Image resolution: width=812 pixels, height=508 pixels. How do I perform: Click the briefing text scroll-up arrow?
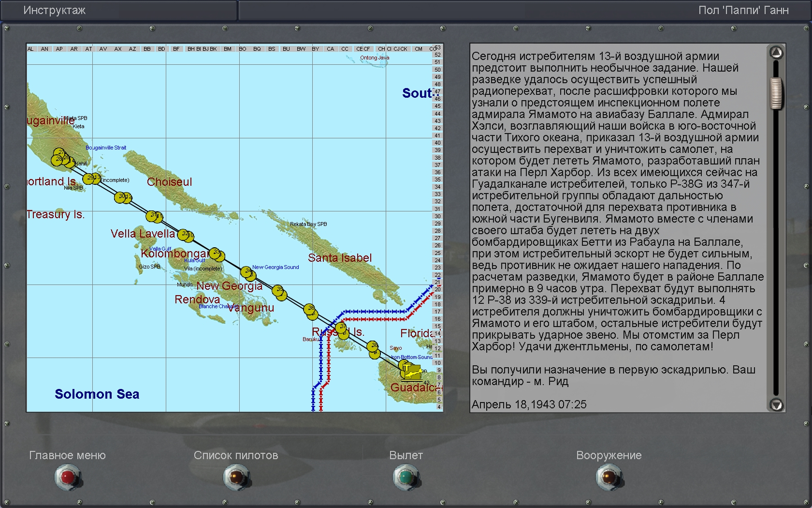776,52
